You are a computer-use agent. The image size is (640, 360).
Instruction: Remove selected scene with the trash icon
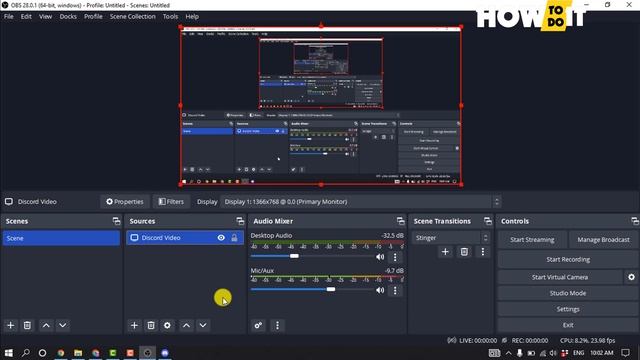coord(27,325)
